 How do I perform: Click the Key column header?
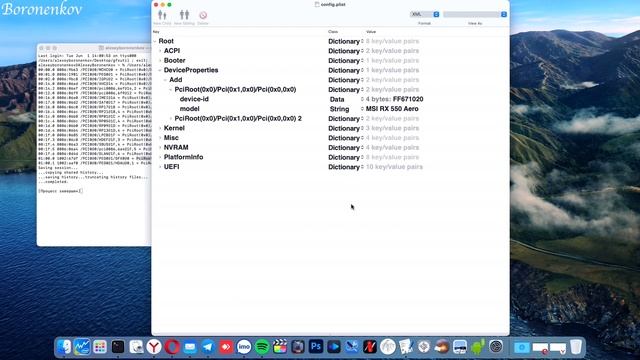[x=156, y=32]
